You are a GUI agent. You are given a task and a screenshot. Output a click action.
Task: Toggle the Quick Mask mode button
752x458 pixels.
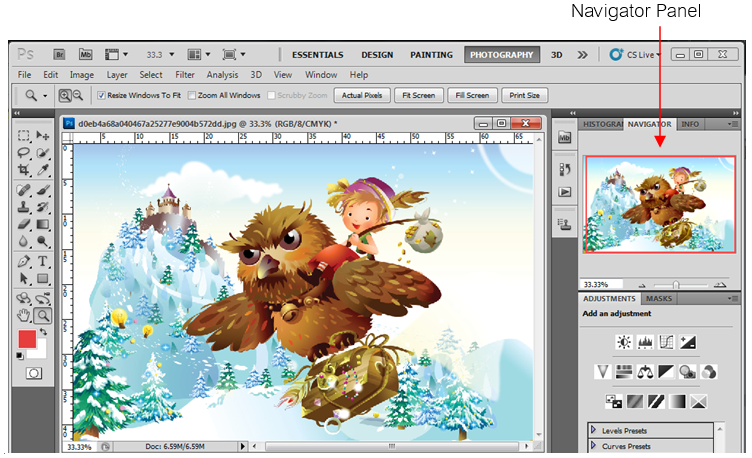[34, 373]
